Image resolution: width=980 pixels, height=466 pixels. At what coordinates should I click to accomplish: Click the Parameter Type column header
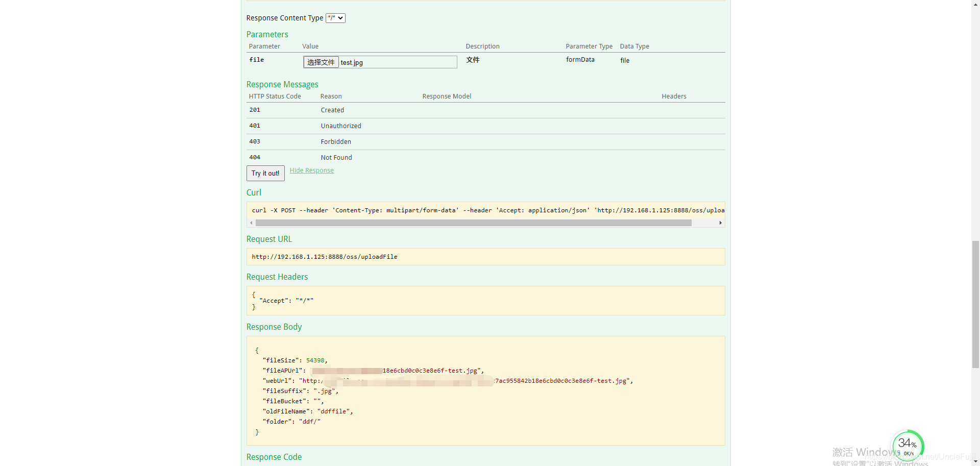pyautogui.click(x=589, y=46)
